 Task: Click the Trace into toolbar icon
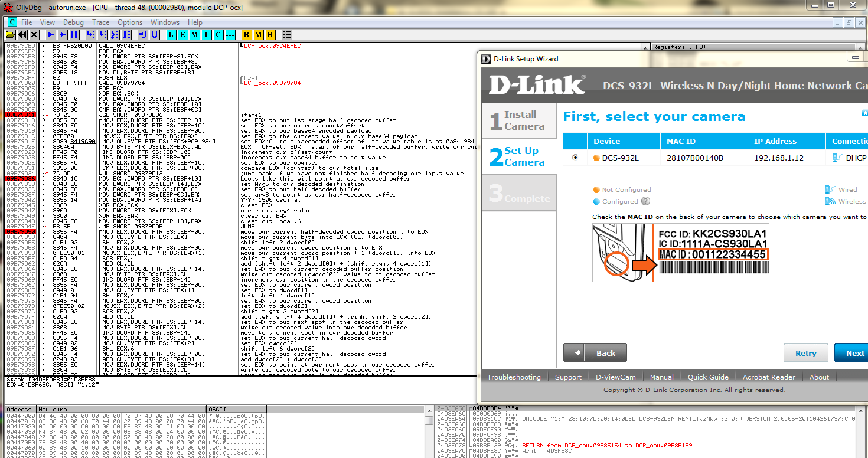point(113,35)
